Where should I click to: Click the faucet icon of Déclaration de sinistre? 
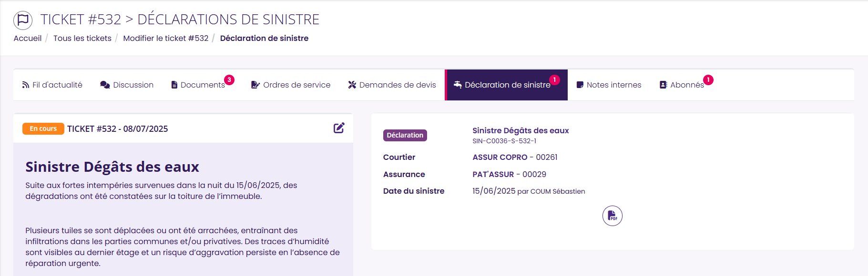tap(458, 85)
